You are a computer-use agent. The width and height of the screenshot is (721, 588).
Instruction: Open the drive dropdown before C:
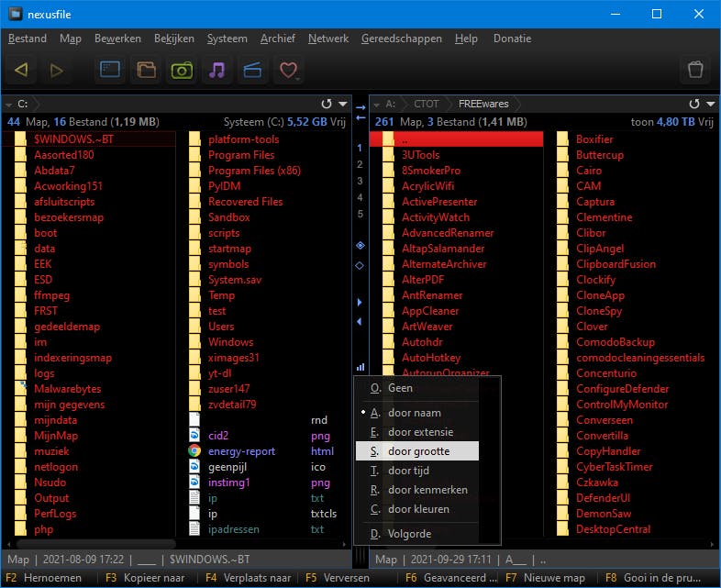tap(8, 105)
